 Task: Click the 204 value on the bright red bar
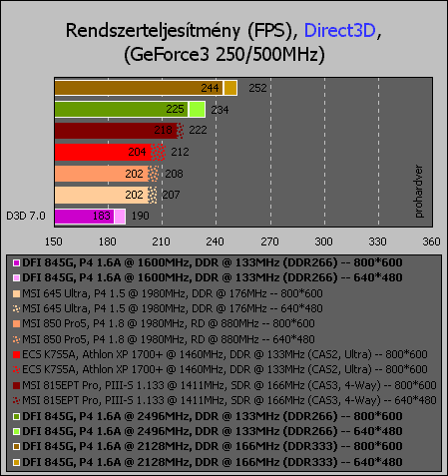point(137,152)
